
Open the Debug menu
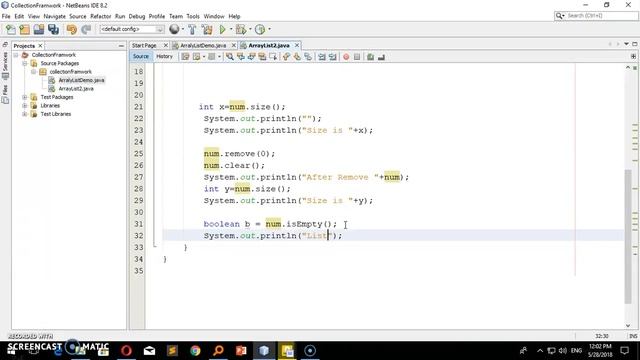tap(137, 16)
